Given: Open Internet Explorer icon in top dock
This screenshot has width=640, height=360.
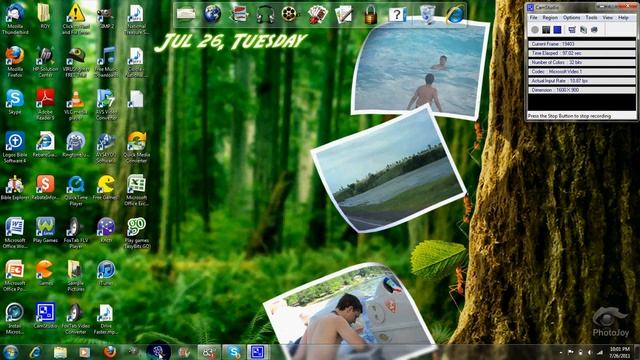Looking at the screenshot, I should click(455, 14).
